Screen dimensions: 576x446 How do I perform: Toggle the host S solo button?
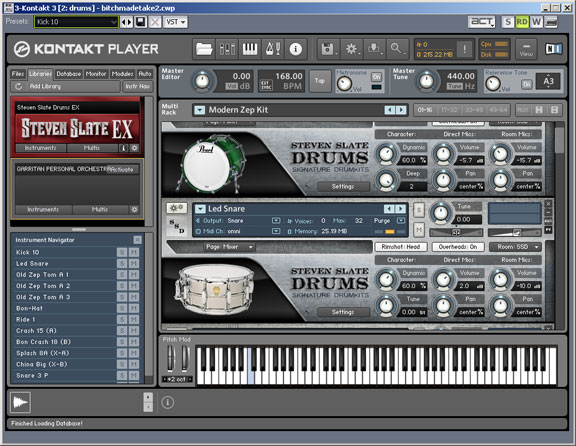click(508, 22)
